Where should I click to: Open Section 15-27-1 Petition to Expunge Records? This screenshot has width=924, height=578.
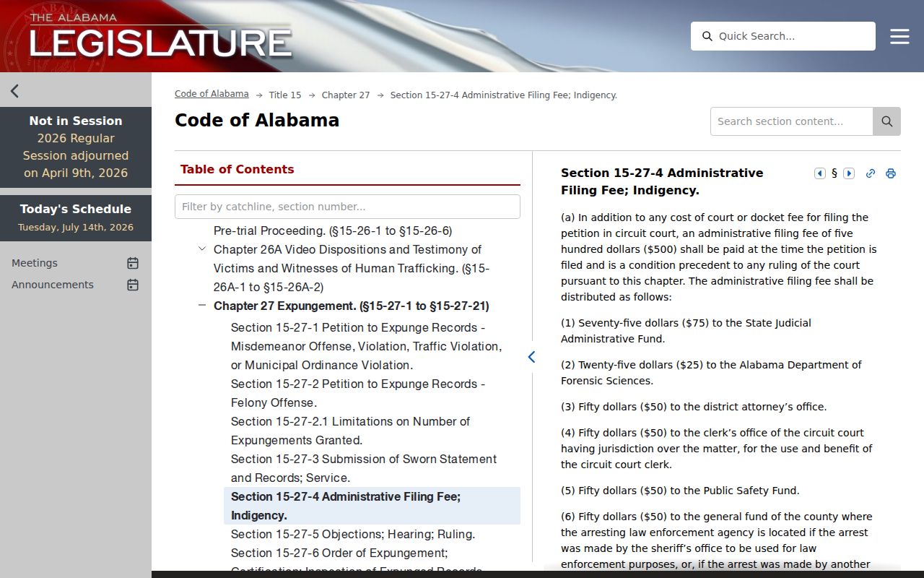pyautogui.click(x=366, y=346)
